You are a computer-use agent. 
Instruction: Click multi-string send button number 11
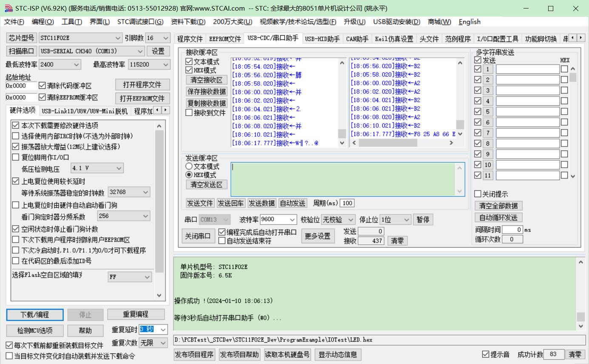(x=488, y=175)
